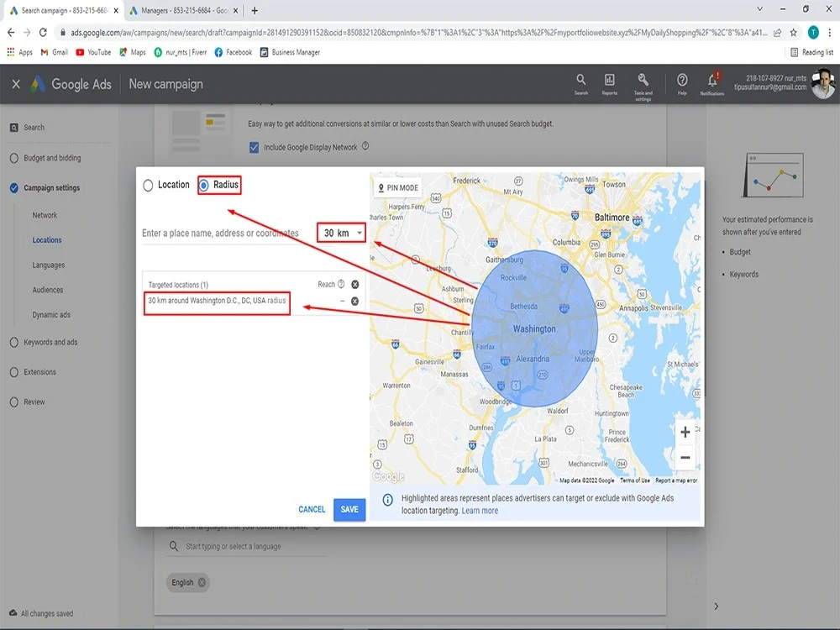Open the Apps grid shortcut
The height and width of the screenshot is (630, 840).
click(20, 52)
